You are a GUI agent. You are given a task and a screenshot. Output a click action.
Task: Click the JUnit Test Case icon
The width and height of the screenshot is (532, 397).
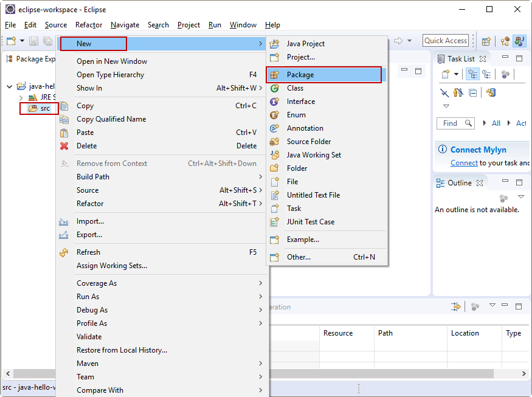click(274, 222)
